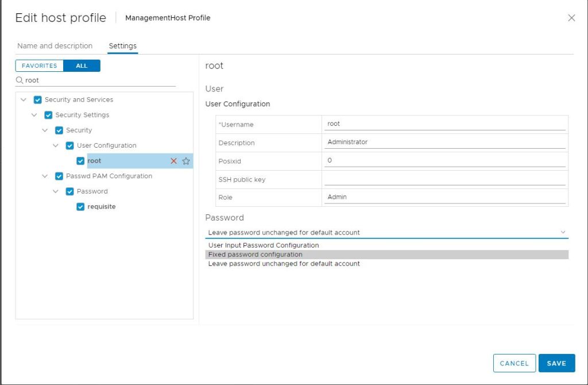This screenshot has height=385, width=588.
Task: Switch to Name and description tab
Action: 55,46
